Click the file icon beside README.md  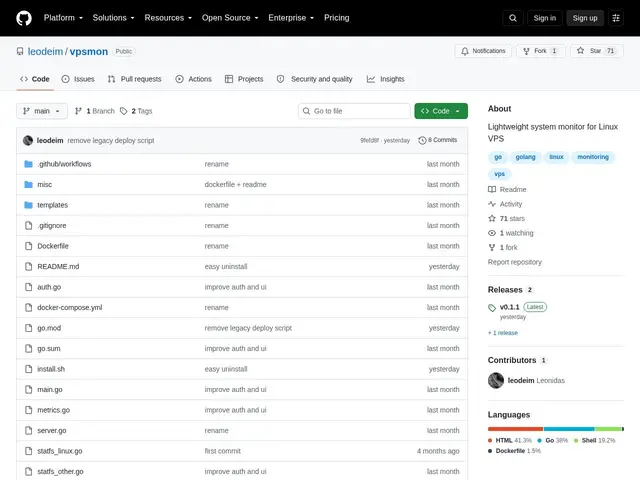point(28,267)
